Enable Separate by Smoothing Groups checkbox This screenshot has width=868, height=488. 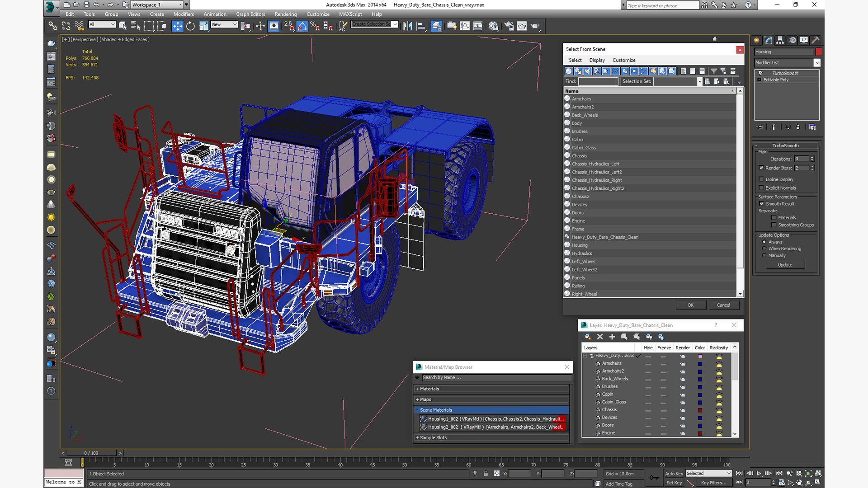tap(774, 225)
